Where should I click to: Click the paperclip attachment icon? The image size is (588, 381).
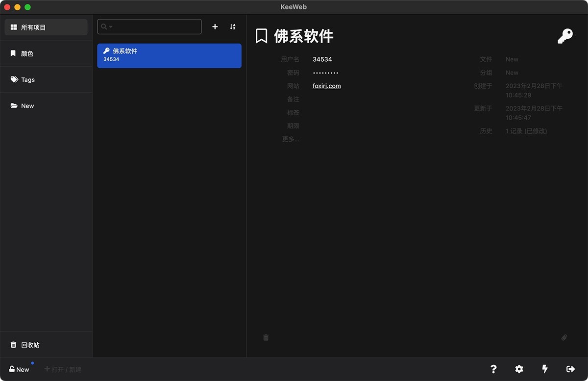[563, 337]
